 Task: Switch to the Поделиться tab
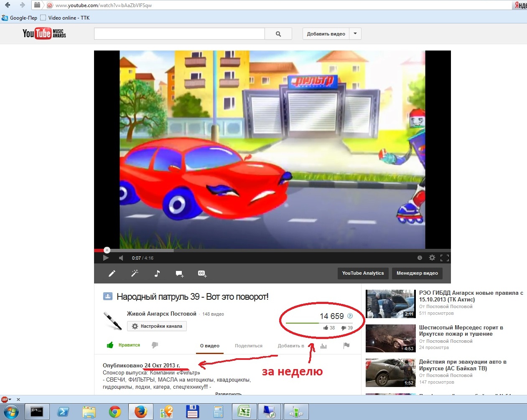(x=249, y=346)
